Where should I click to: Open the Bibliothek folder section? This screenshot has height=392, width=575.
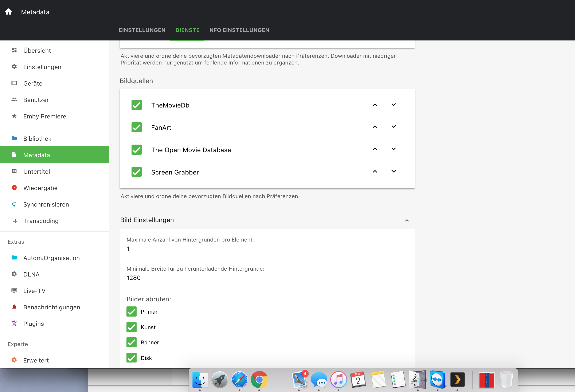[54, 138]
